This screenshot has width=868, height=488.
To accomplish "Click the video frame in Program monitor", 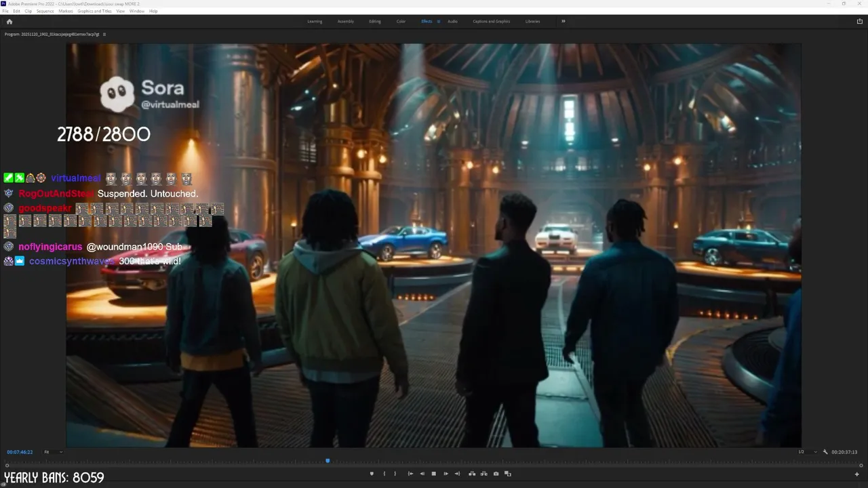I will (434, 245).
